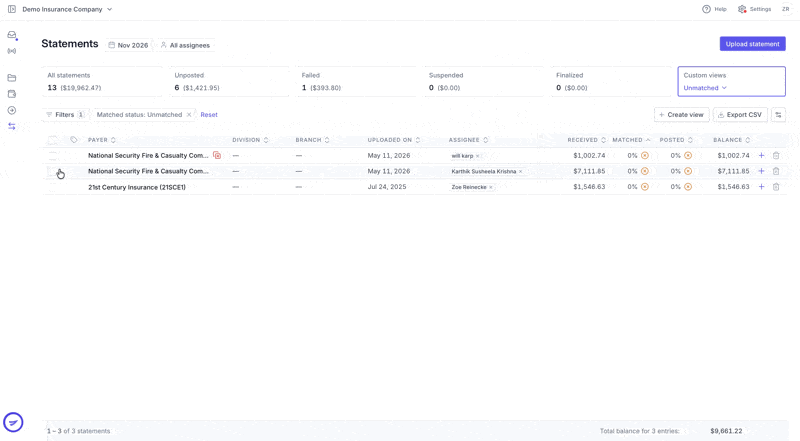
Task: Remove the Matched status Unmatched filter chip
Action: (189, 115)
